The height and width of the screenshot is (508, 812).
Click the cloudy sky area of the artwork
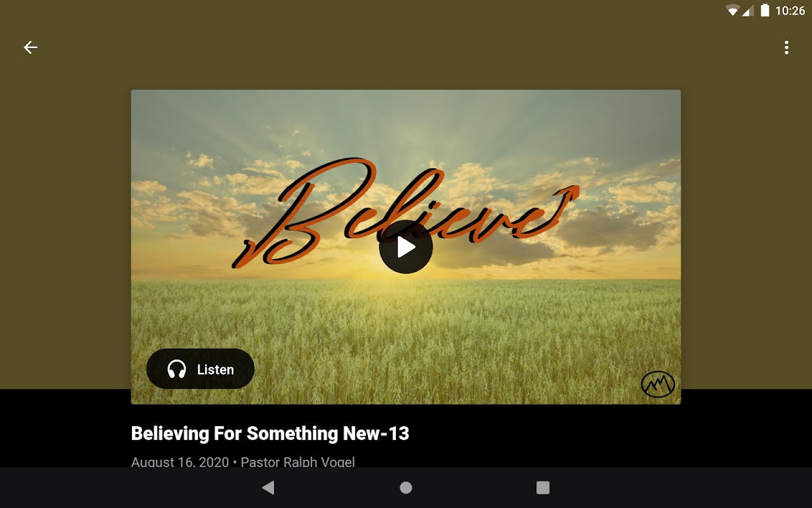(x=406, y=140)
